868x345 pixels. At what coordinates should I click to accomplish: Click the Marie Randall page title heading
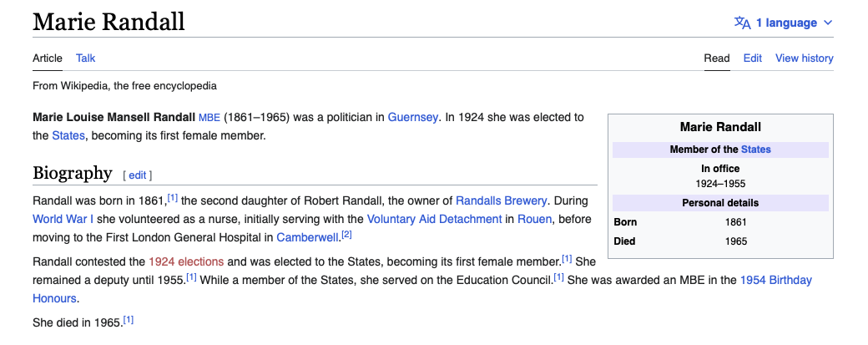(x=109, y=23)
